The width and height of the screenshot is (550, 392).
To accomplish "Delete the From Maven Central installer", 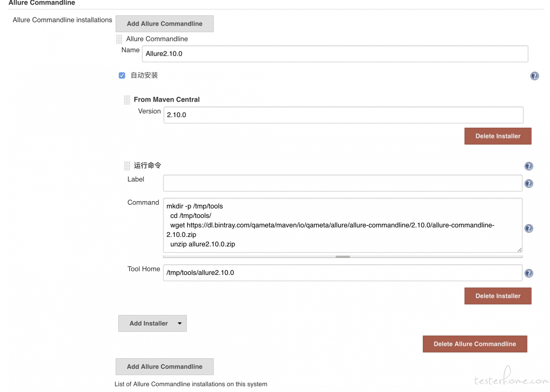I will (x=498, y=136).
